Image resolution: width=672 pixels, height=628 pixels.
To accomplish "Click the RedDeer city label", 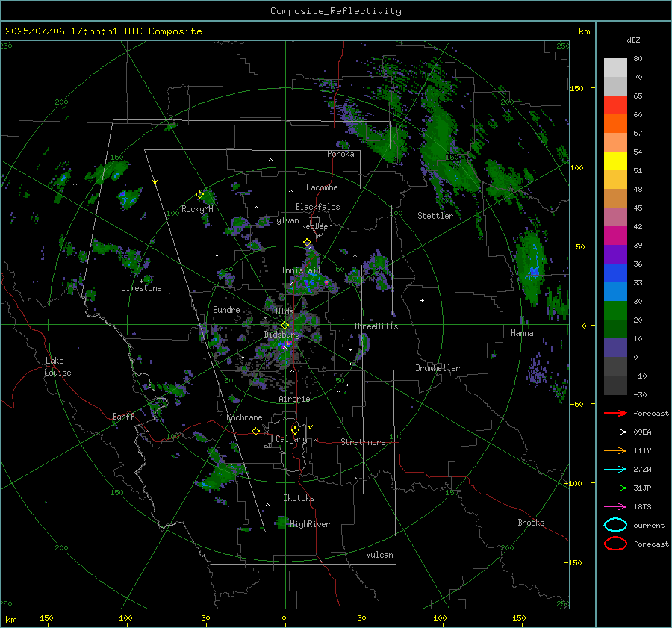I will tap(317, 226).
